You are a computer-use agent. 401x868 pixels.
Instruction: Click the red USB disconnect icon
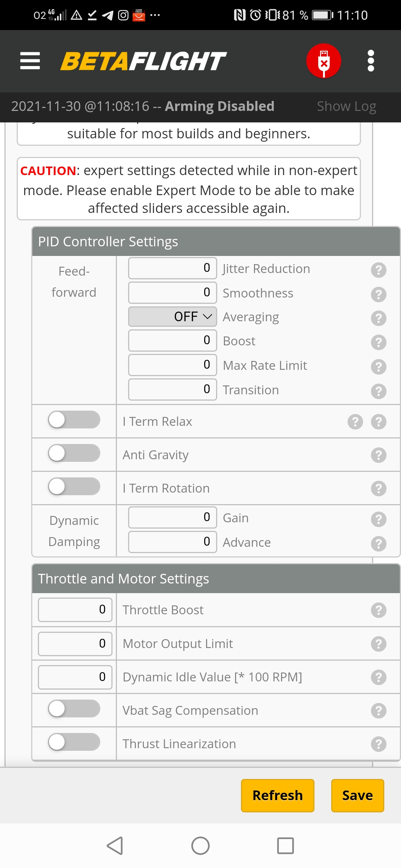323,60
